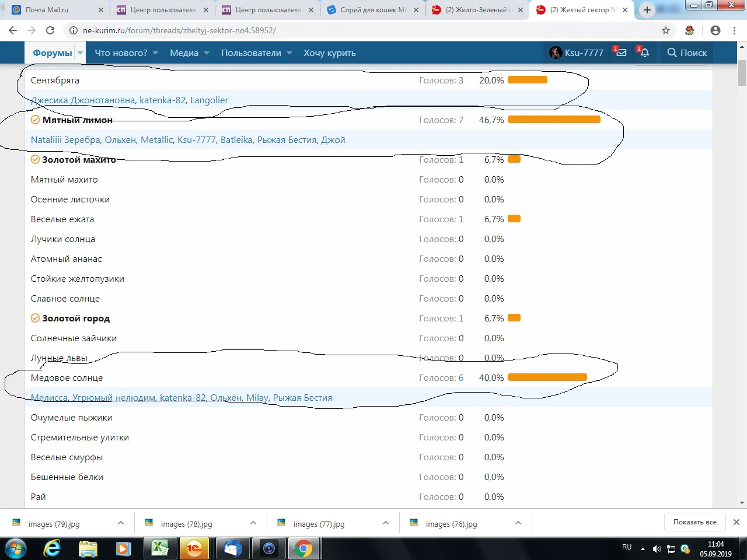Open the Хочу курить navigation link

click(330, 53)
